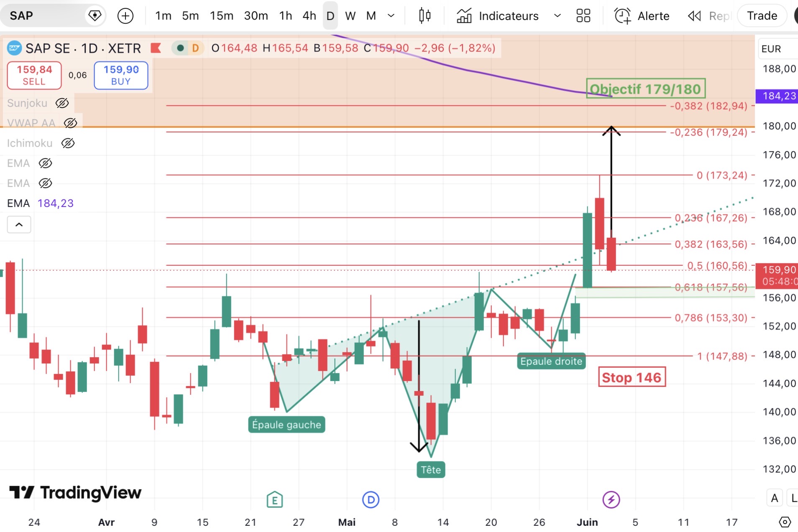Image resolution: width=798 pixels, height=532 pixels.
Task: Choose the 4h timeframe
Action: pos(309,16)
